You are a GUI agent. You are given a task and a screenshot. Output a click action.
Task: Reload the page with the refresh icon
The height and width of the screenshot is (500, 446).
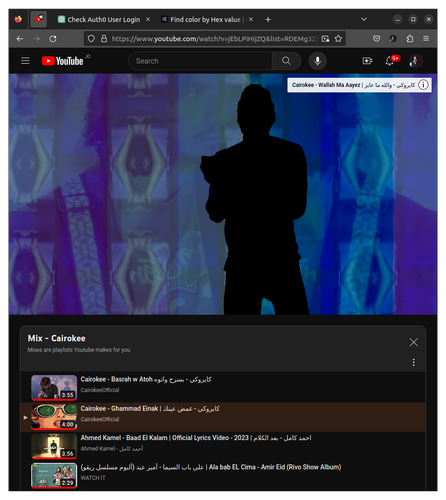[53, 39]
